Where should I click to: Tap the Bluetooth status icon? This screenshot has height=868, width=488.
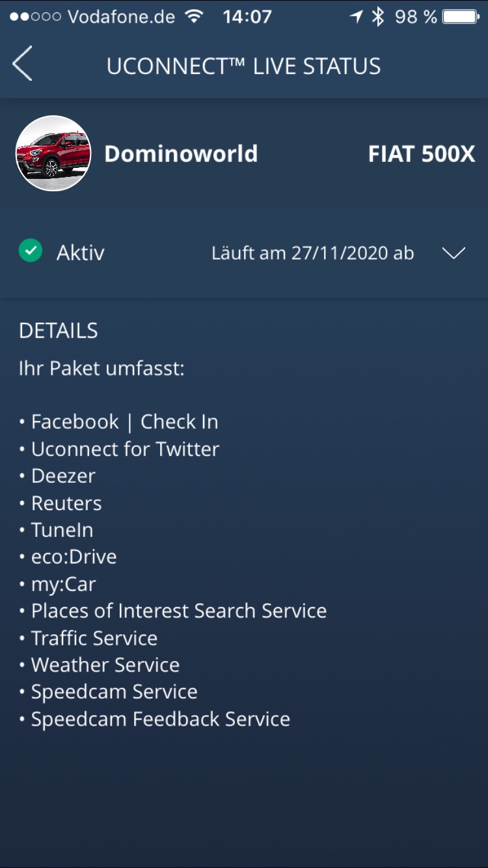coord(378,17)
